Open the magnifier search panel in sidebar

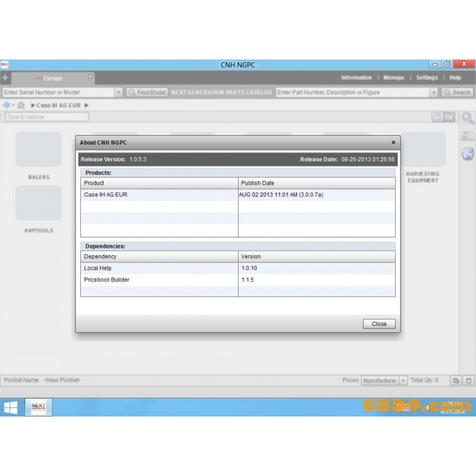468,118
